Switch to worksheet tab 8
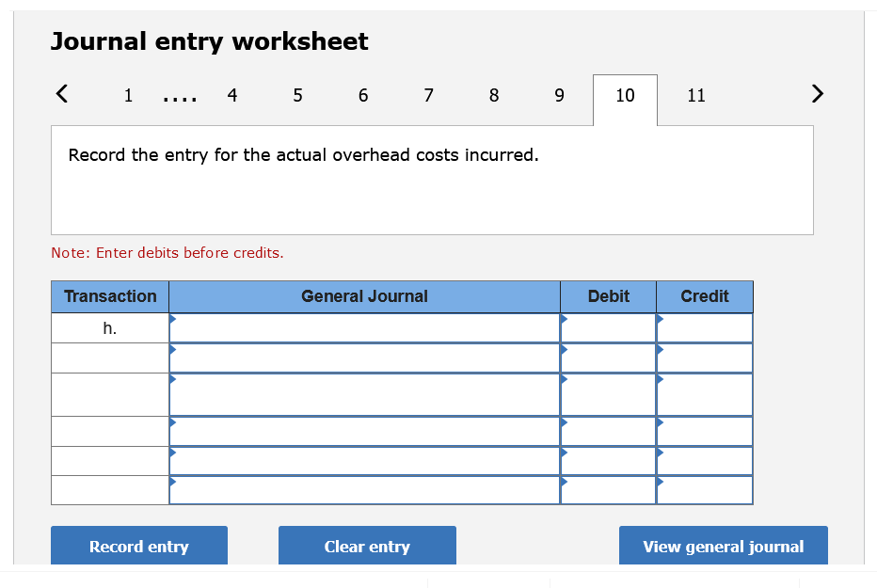Image resolution: width=877 pixels, height=588 pixels. point(494,96)
